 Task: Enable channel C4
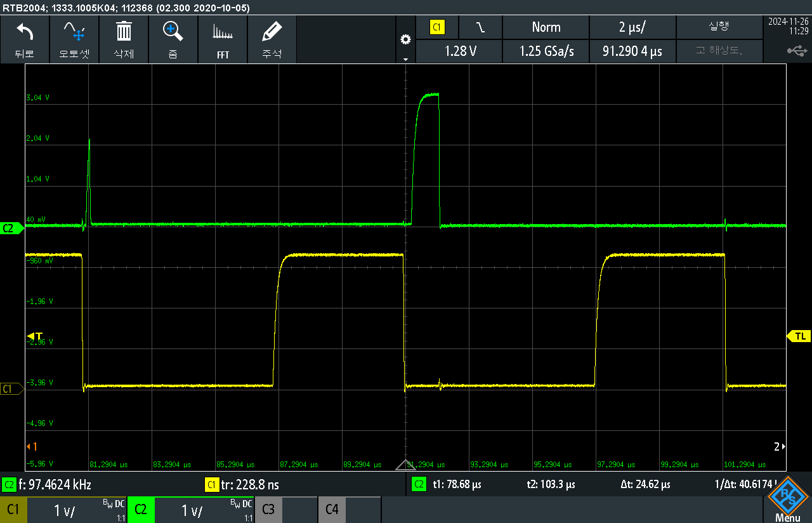tap(331, 510)
